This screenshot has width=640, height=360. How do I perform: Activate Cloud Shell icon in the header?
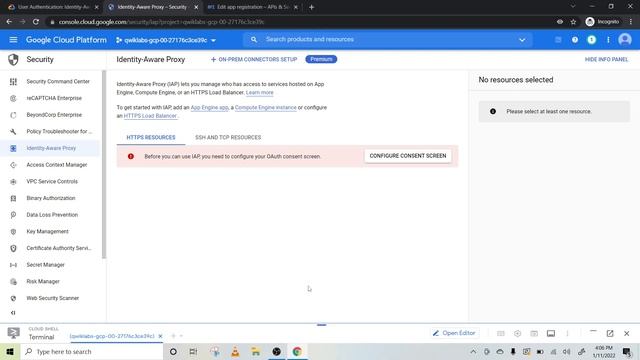pyautogui.click(x=558, y=40)
